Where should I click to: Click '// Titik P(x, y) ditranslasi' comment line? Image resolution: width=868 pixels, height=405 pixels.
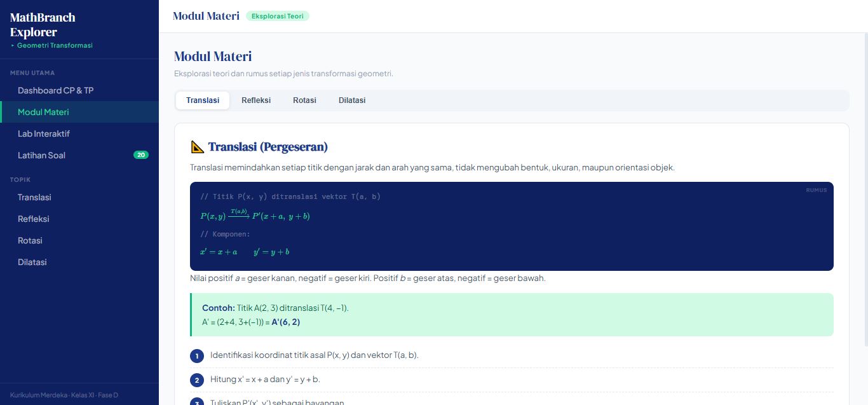tap(290, 196)
